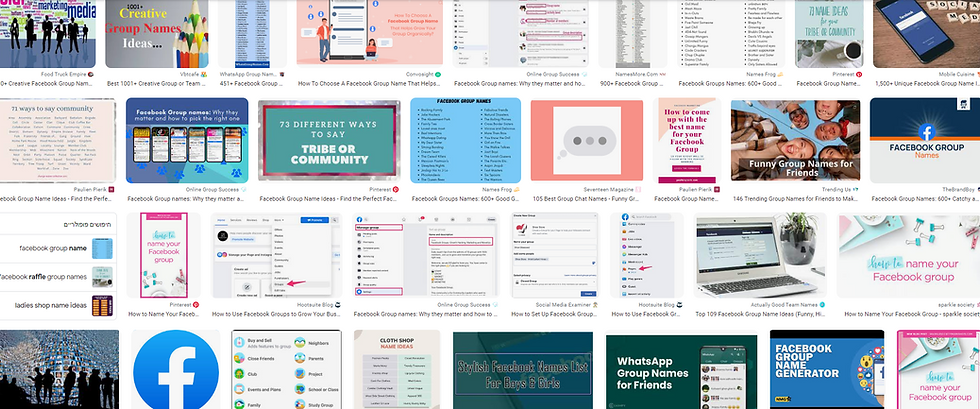Click the Convosight favicon

coord(439,74)
